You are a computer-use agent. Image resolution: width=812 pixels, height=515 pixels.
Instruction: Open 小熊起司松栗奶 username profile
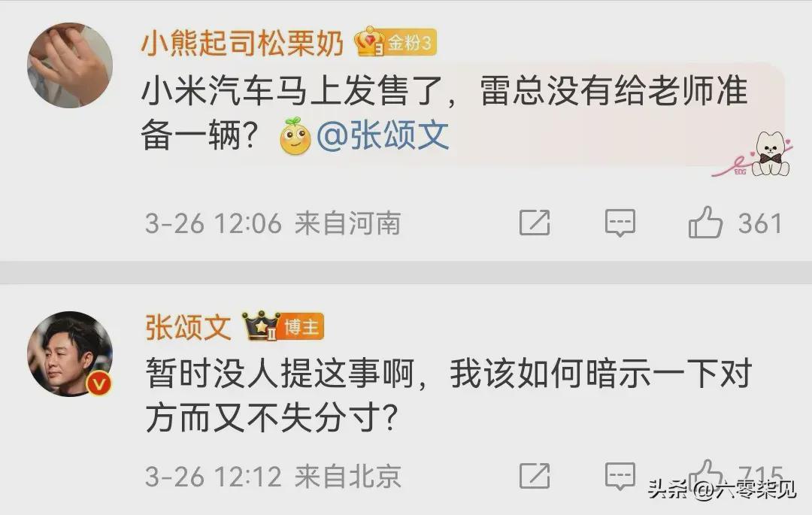(242, 43)
